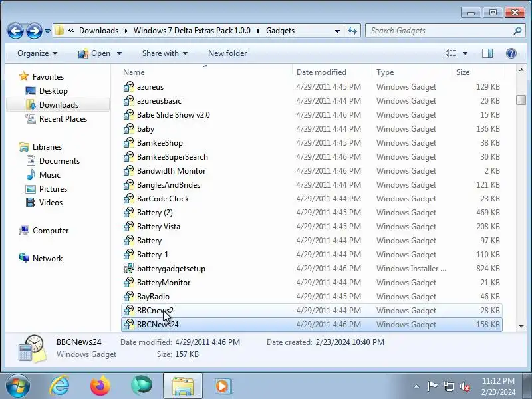
Task: Select the Babe Slide Show v2.0 file
Action: (x=173, y=114)
